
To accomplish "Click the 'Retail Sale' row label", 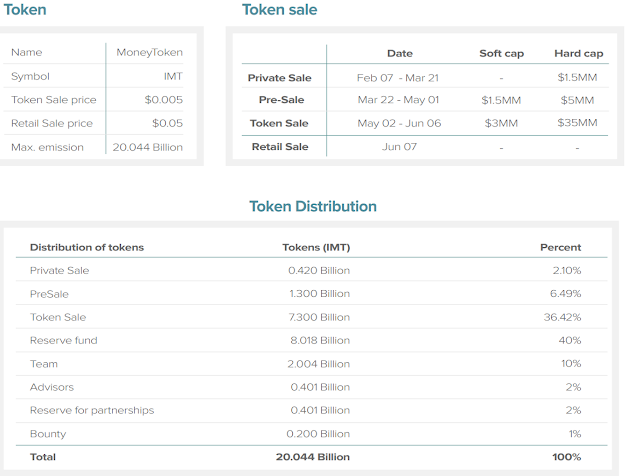I will pos(280,147).
